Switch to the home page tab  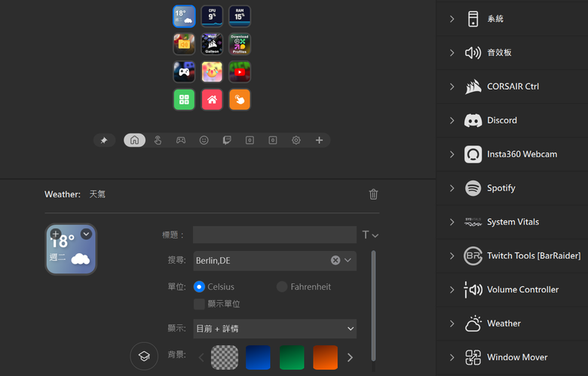[135, 140]
